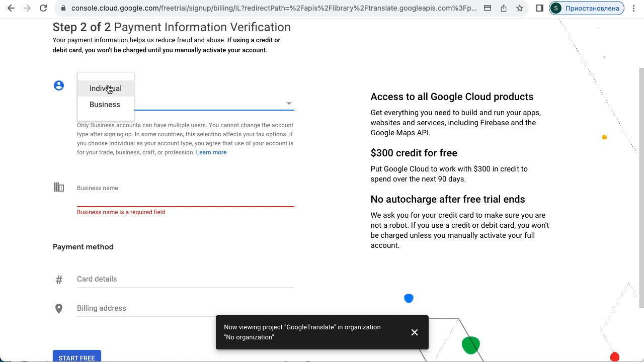
Task: Click the share page icon in address bar
Action: click(504, 8)
